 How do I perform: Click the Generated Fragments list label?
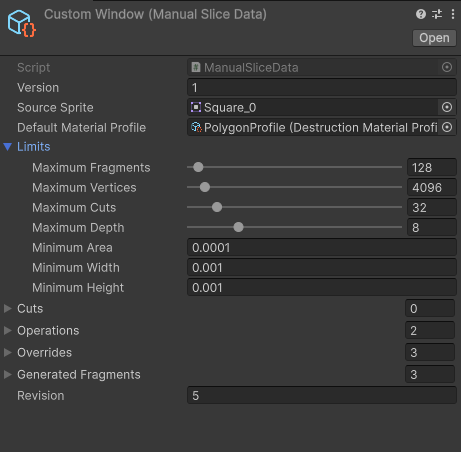[79, 375]
